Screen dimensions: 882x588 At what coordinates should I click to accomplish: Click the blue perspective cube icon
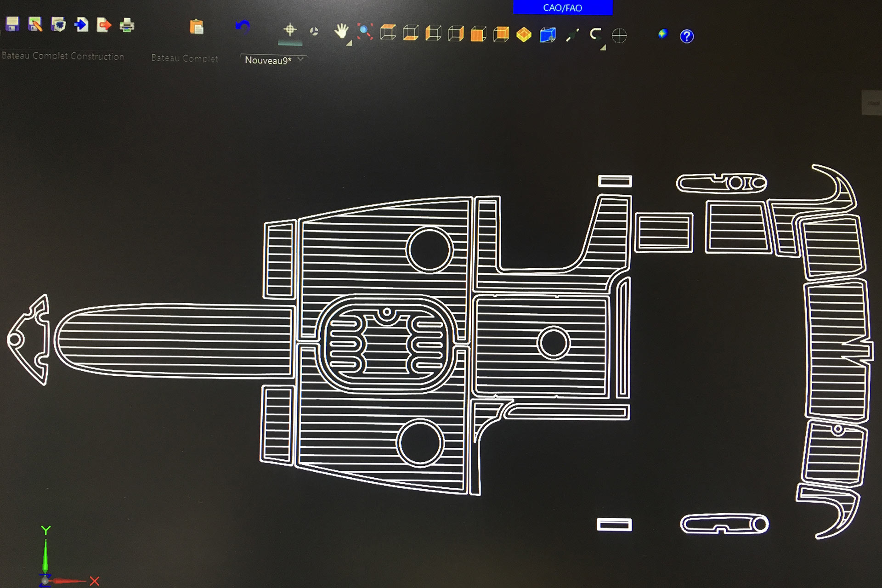point(548,35)
